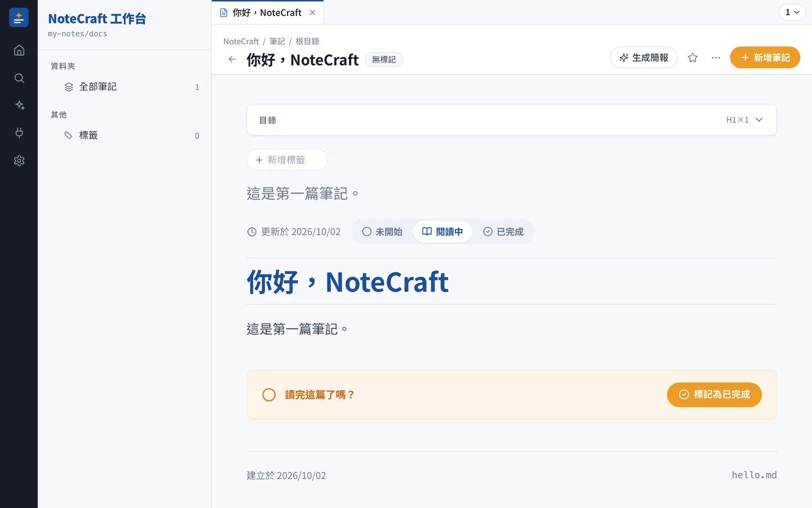Open the Home icon in sidebar
This screenshot has height=508, width=812.
19,50
